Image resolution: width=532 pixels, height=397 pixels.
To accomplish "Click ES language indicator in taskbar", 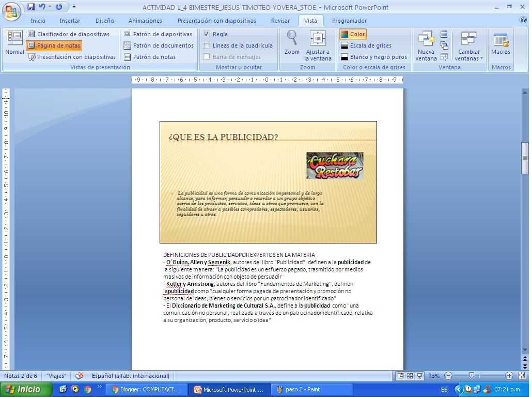I will point(444,390).
